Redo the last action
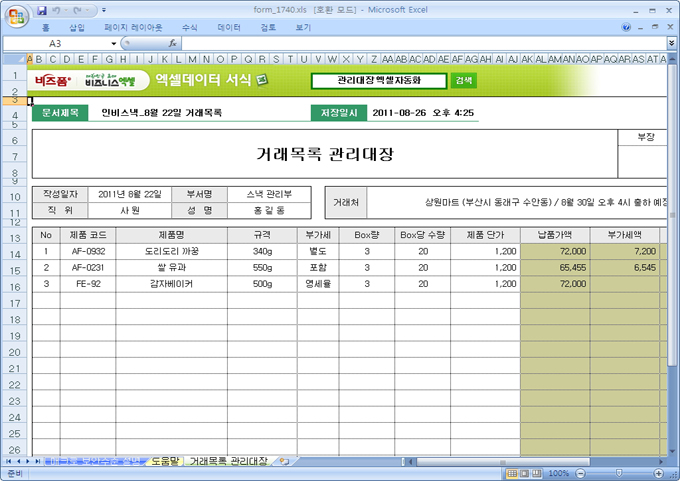The height and width of the screenshot is (481, 680). [x=78, y=10]
